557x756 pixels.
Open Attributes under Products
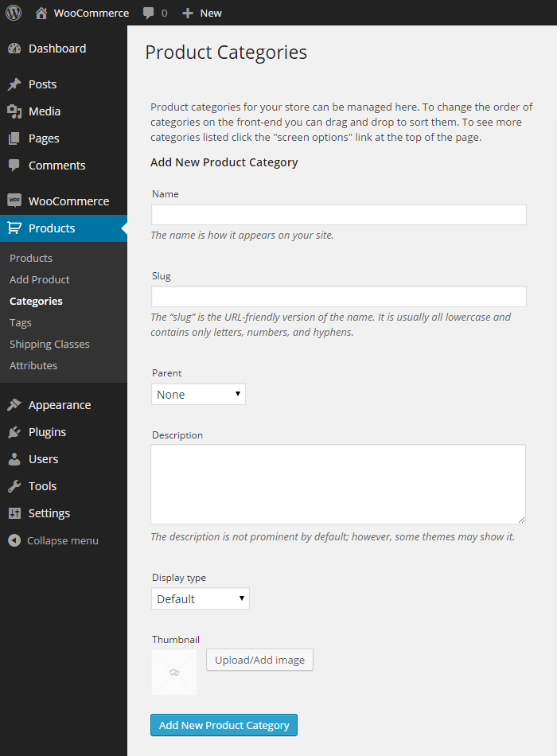[33, 365]
